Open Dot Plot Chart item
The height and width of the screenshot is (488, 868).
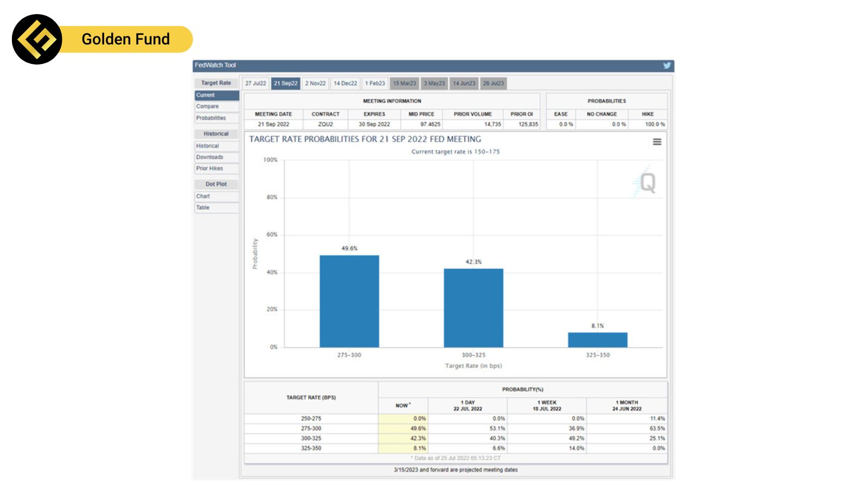click(x=216, y=196)
